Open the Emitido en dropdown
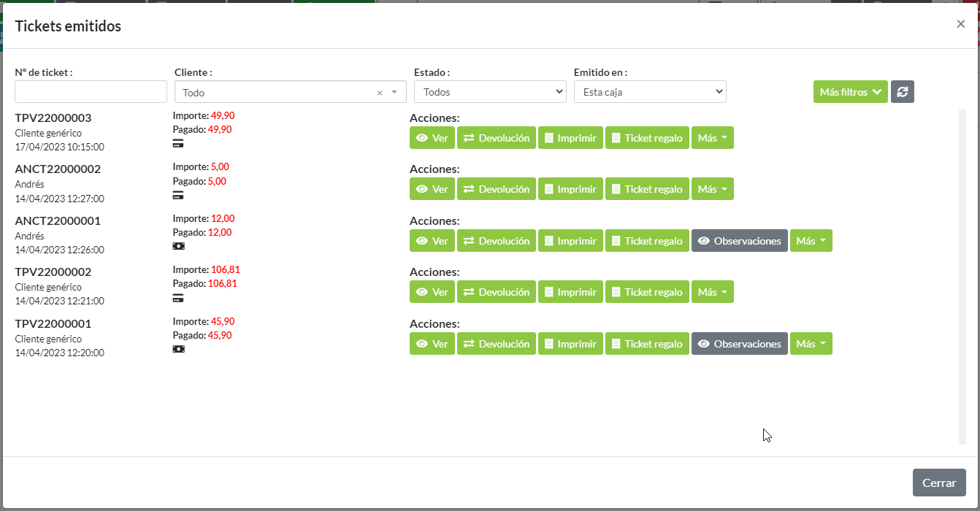This screenshot has width=980, height=511. (x=650, y=92)
